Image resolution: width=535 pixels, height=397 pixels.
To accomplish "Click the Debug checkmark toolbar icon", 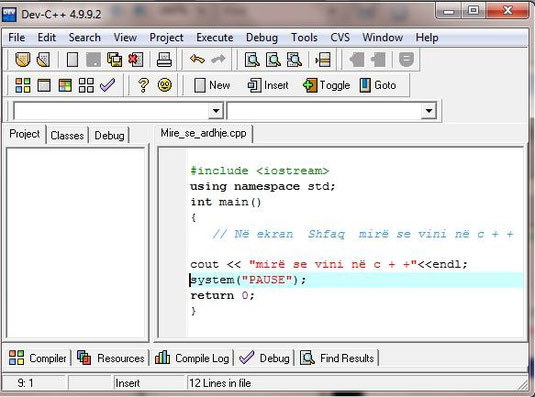I will (107, 85).
